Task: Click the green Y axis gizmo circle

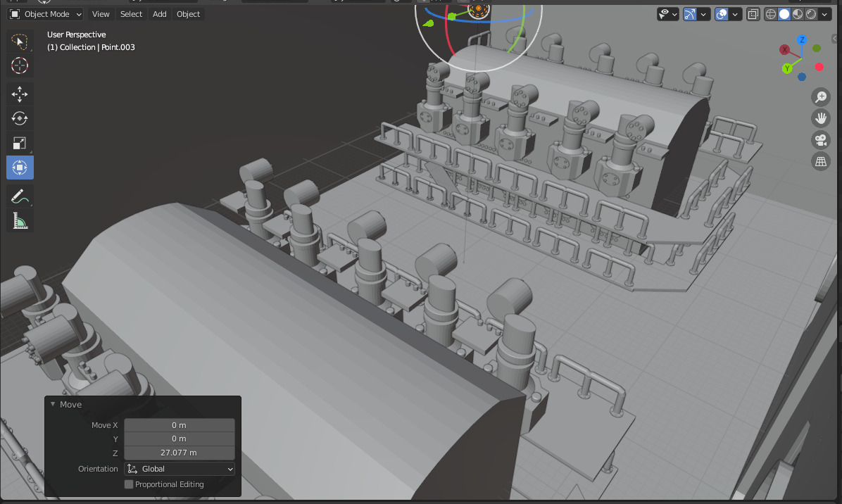Action: pos(787,68)
